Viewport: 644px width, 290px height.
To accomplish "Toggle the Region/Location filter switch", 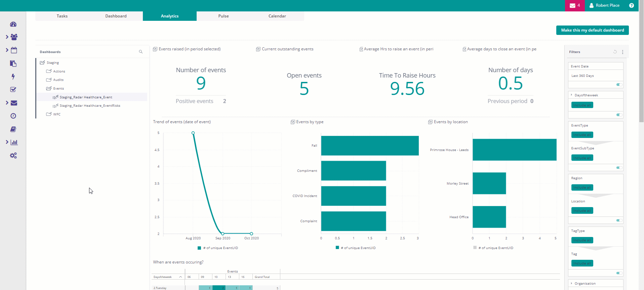I will (x=619, y=220).
